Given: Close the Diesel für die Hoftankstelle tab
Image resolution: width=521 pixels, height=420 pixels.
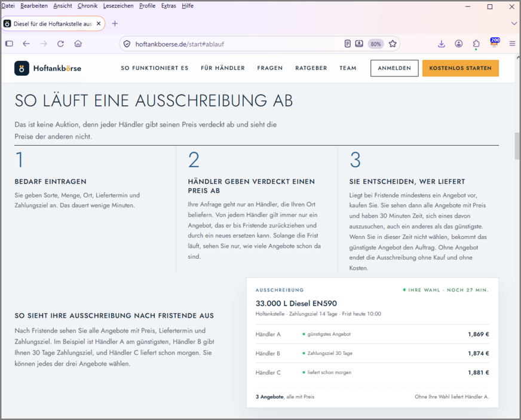Looking at the screenshot, I should 99,23.
